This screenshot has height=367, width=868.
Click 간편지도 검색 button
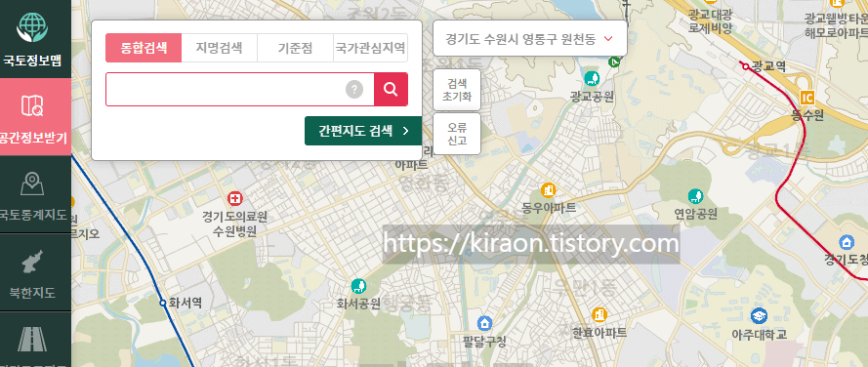click(363, 131)
